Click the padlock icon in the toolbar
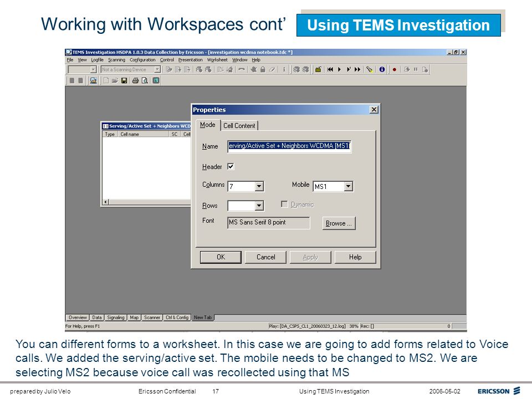This screenshot has width=532, height=399. (263, 70)
